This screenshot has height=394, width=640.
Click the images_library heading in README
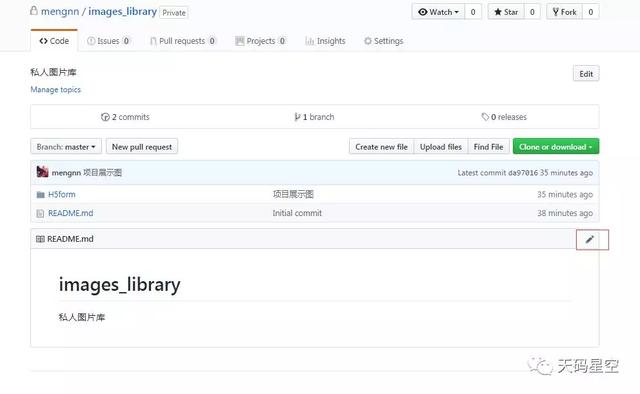coord(120,285)
